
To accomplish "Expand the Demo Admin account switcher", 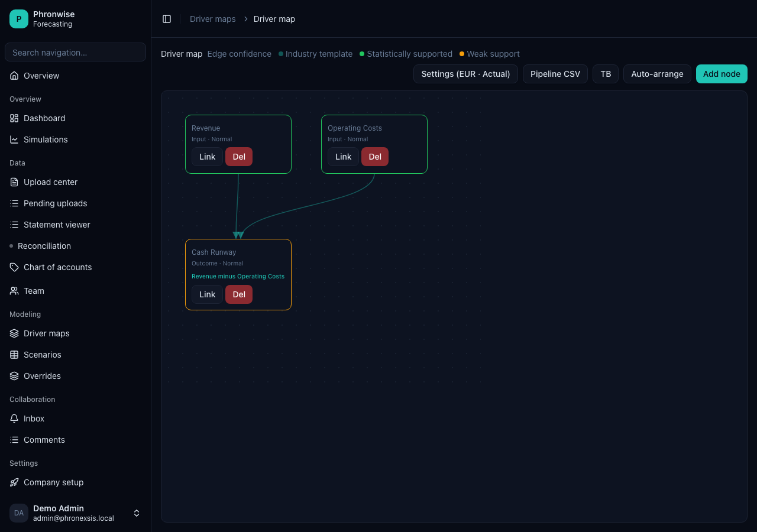I will 137,513.
